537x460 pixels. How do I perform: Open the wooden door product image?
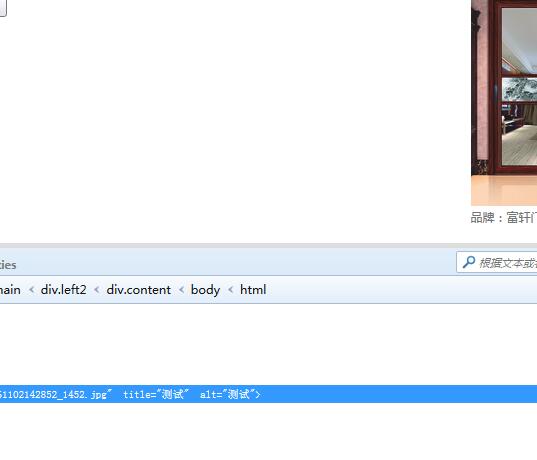pos(504,102)
